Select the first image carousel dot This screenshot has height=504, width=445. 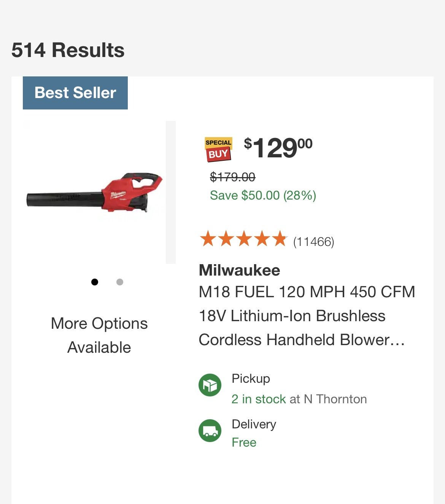point(95,282)
